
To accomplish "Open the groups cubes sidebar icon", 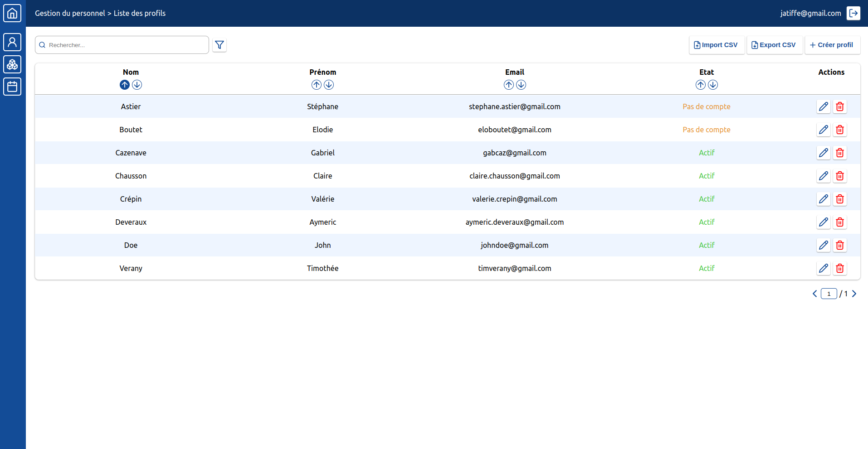I will (x=12, y=64).
